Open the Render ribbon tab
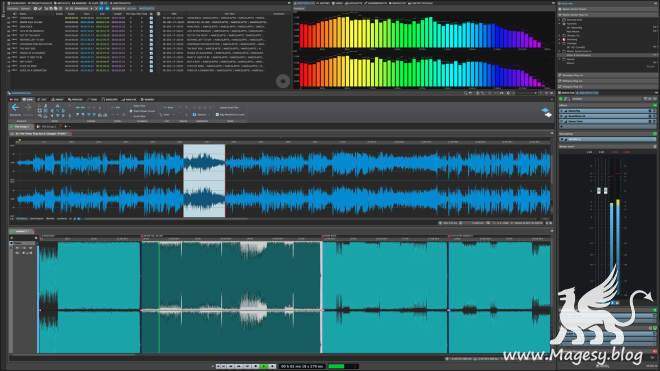Image resolution: width=660 pixels, height=371 pixels. (148, 99)
